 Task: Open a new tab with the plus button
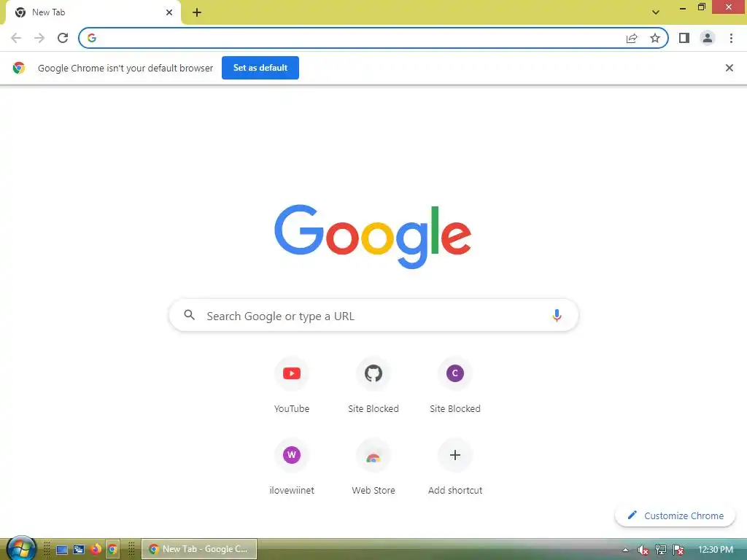[197, 12]
